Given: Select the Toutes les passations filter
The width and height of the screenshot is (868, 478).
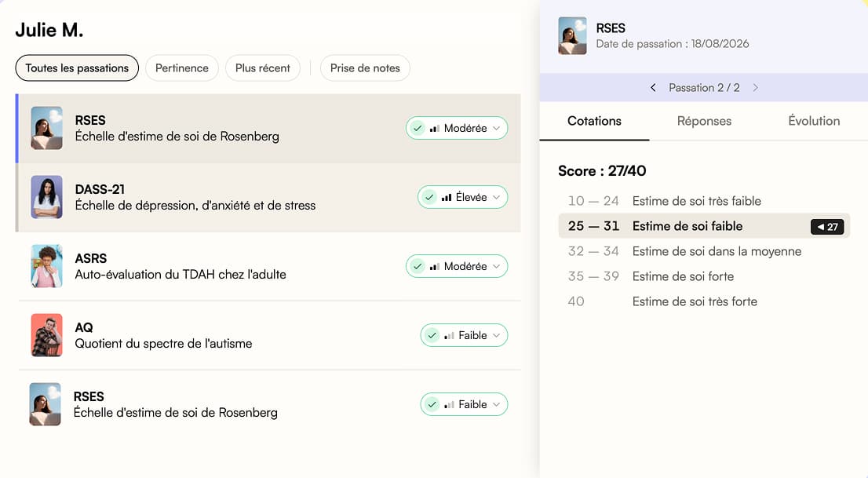Looking at the screenshot, I should pyautogui.click(x=77, y=68).
